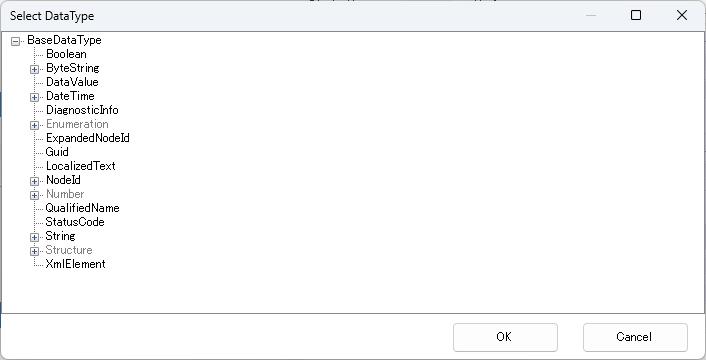Select the Boolean data type
Image resolution: width=706 pixels, height=360 pixels.
66,54
